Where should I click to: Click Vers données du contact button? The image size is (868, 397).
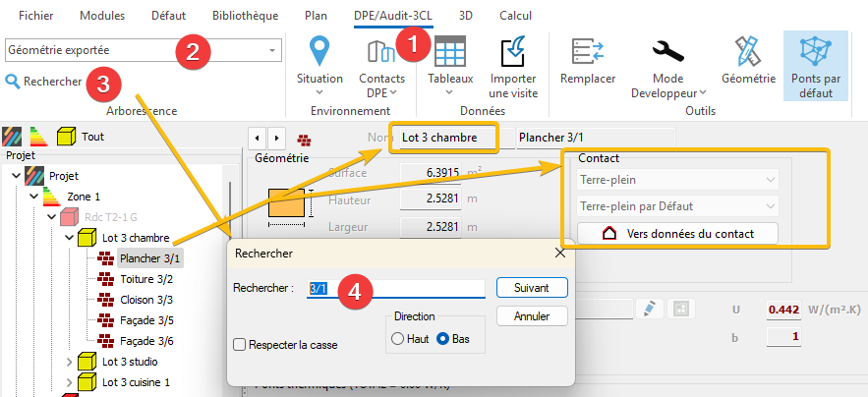click(x=677, y=234)
